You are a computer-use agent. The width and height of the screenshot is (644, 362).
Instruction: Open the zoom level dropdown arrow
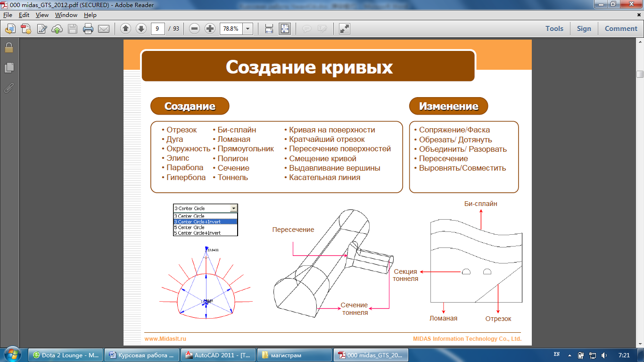[x=248, y=29]
